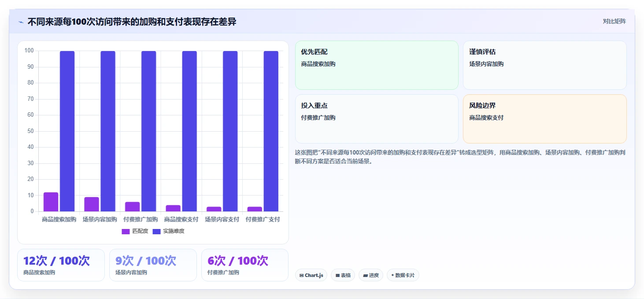
Task: Click the purple 商品搜索加购 bar
Action: 51,202
